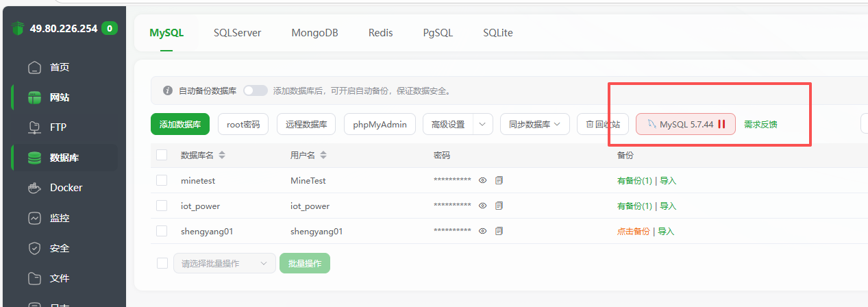Click the MineTest username cell
This screenshot has height=307, width=868.
coord(308,181)
